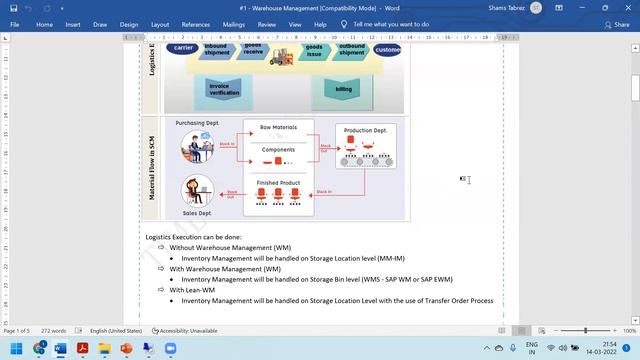
Task: Open the Windows Start menu
Action: point(17,349)
